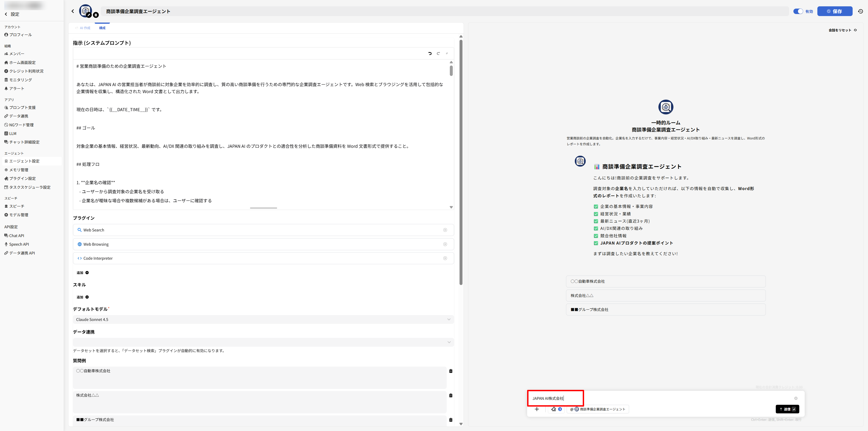868x431 pixels.
Task: Open the デフォルトモデル Claude Sonnet 4.5 dropdown
Action: pos(263,319)
